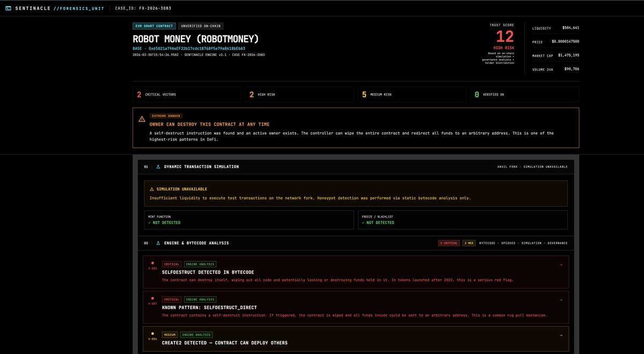
Task: Click the market cap value $1,475,195
Action: point(569,55)
